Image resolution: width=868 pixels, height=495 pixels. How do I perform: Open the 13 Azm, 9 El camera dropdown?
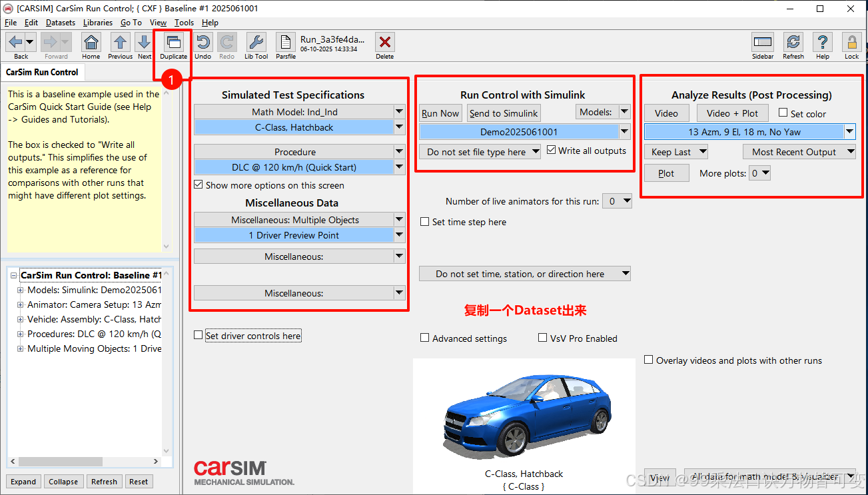pos(849,132)
